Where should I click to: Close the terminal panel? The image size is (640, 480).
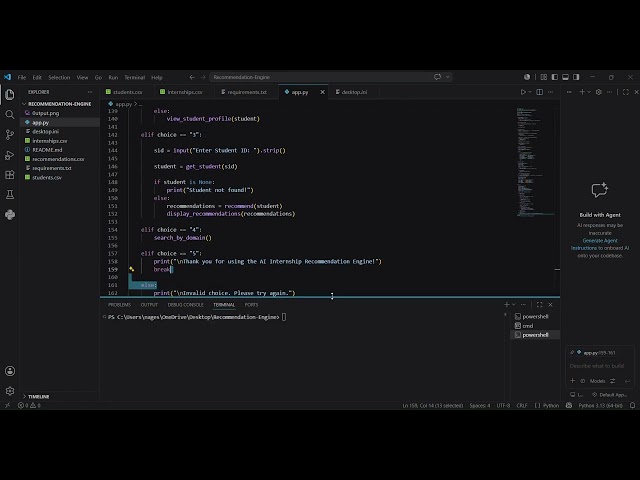pos(550,304)
